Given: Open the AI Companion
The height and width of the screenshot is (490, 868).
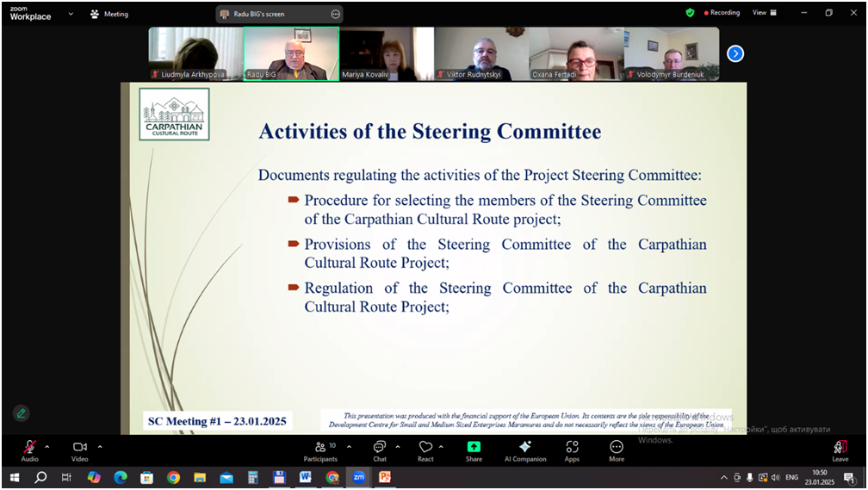Looking at the screenshot, I should 525,450.
